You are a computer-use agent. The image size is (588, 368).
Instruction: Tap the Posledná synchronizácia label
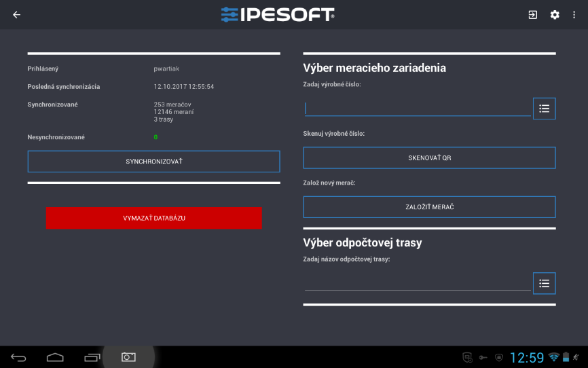pos(64,87)
